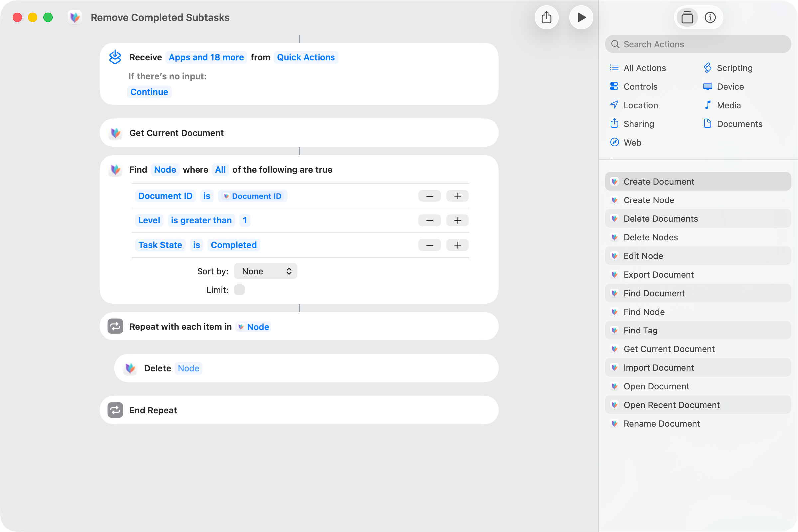
Task: Click the Receive input action icon
Action: click(115, 57)
